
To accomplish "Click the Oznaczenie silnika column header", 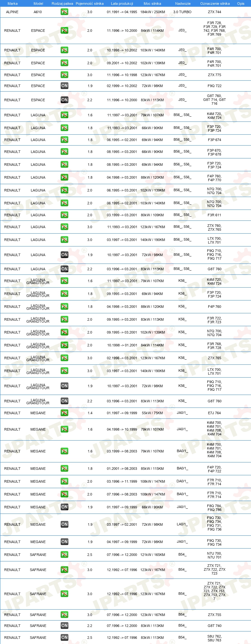I will point(215,4).
